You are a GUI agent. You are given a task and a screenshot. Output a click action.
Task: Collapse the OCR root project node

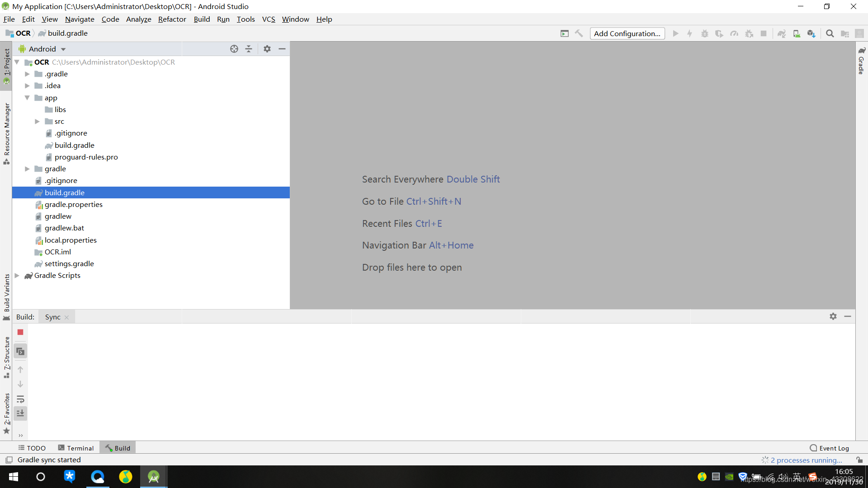point(17,62)
